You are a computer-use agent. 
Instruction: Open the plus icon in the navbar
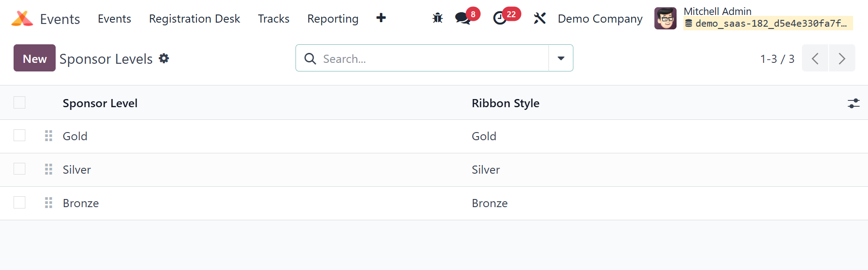click(381, 18)
